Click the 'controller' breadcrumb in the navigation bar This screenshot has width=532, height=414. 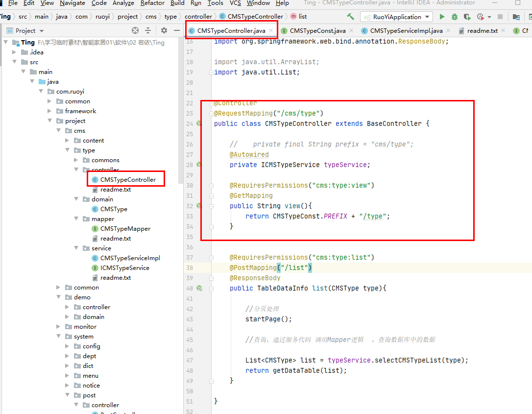[x=198, y=17]
